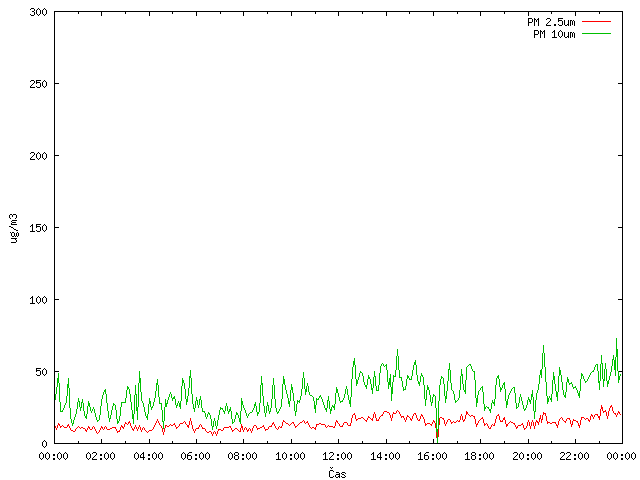Click the red PM 2.5um legend line
Screen dimensions: 640x480
pyautogui.click(x=596, y=21)
